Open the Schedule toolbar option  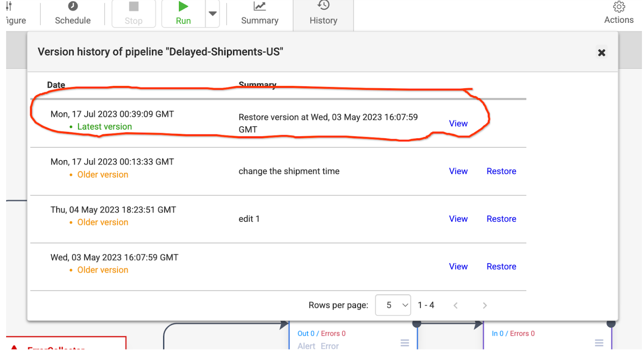tap(73, 13)
